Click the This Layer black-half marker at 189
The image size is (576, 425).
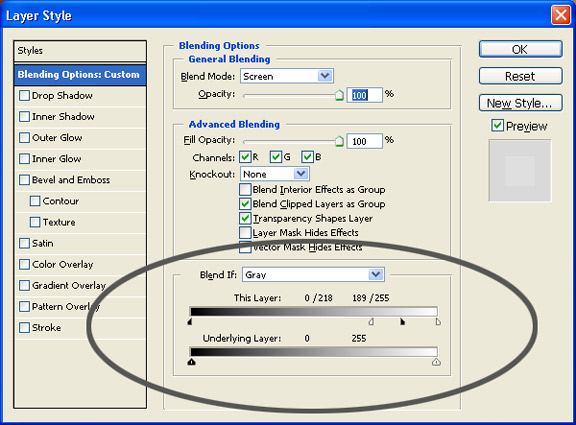pos(402,322)
